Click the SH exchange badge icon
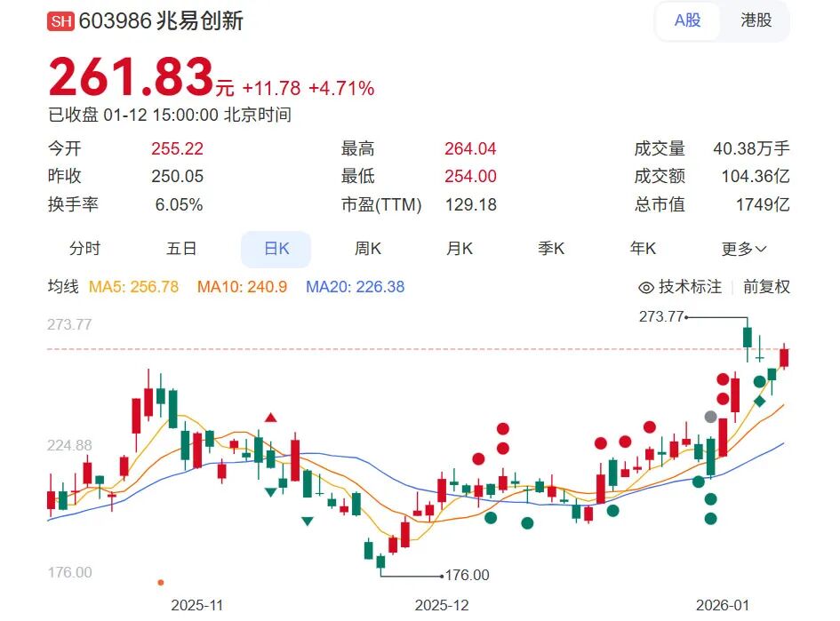Image resolution: width=840 pixels, height=621 pixels. coord(60,20)
